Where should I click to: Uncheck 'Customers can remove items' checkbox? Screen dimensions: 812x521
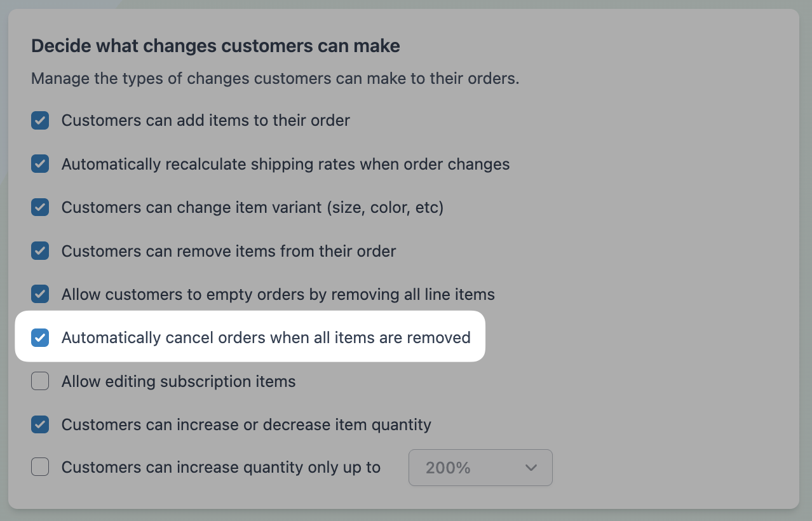click(x=40, y=251)
